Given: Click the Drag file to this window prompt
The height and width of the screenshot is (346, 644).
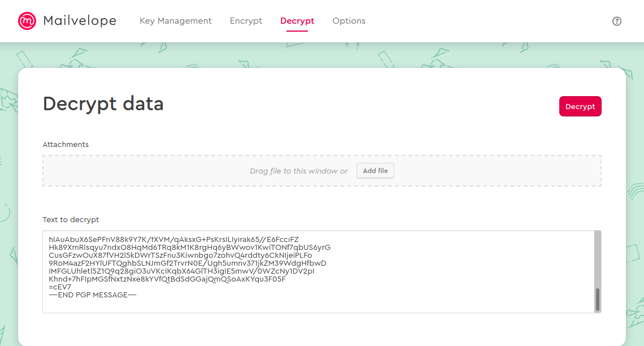Looking at the screenshot, I should (x=298, y=170).
